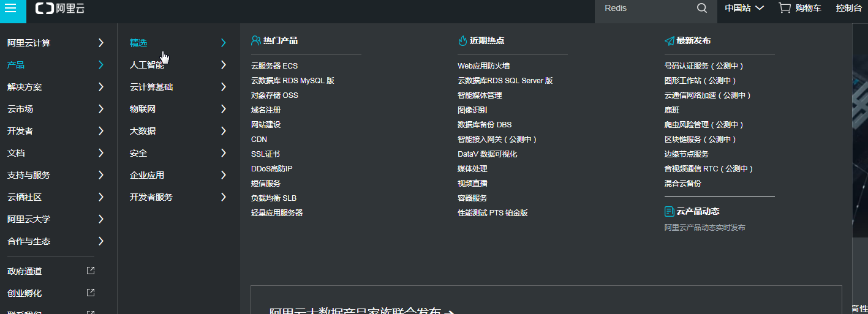Open 图形工作站（公测中）link
The width and height of the screenshot is (868, 314).
click(701, 81)
